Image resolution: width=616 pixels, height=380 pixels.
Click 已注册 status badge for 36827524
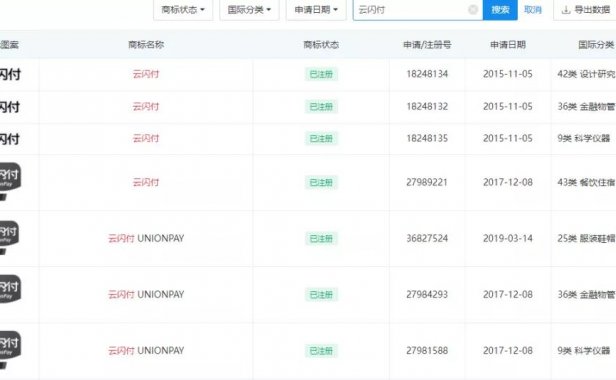point(321,238)
